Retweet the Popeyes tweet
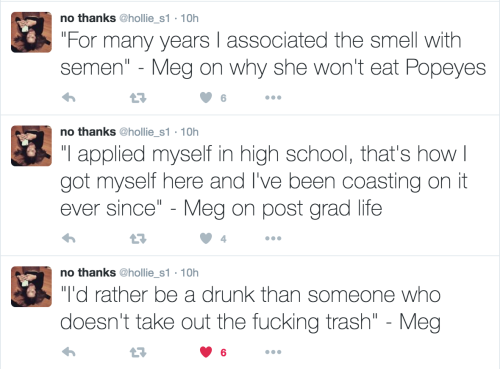 [x=138, y=98]
